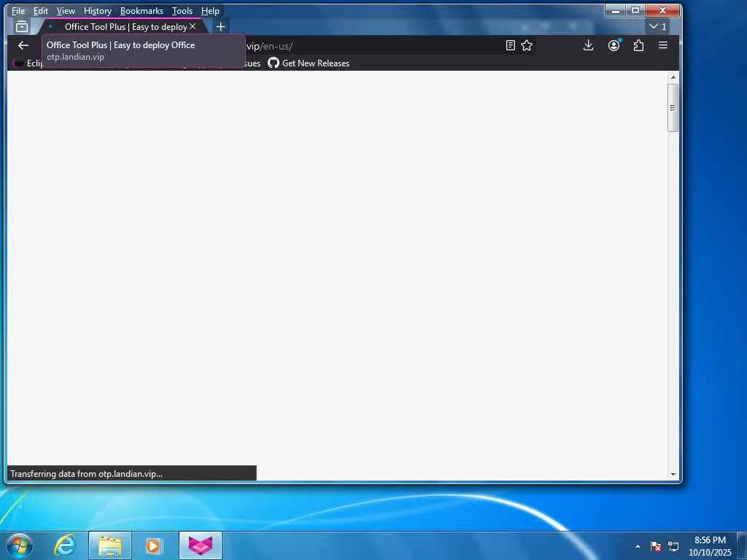Click the GitHub icon in bookmarks bar
The height and width of the screenshot is (560, 747).
coord(274,63)
